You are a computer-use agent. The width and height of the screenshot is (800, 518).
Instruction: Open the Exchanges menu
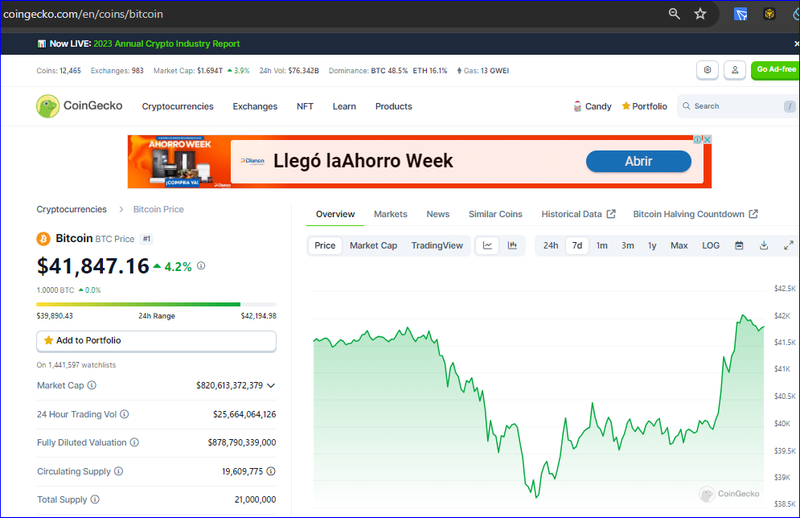pyautogui.click(x=255, y=106)
